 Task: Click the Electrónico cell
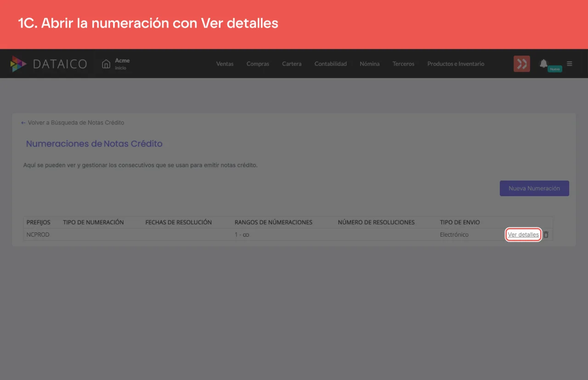tap(454, 235)
